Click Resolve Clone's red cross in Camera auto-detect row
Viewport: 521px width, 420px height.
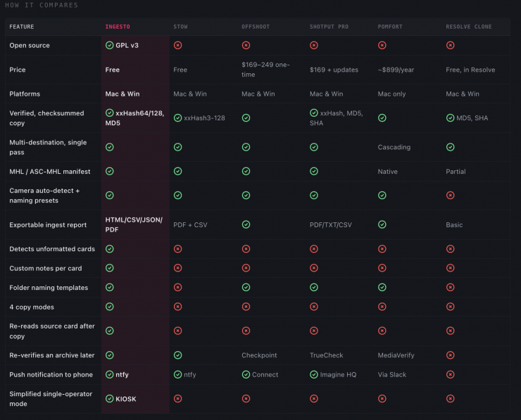(450, 195)
